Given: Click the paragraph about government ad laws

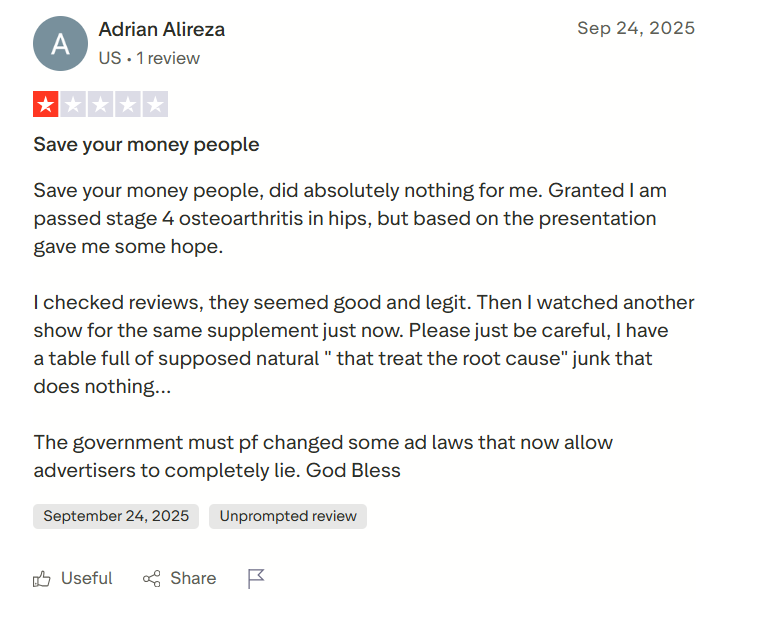Looking at the screenshot, I should coord(323,456).
